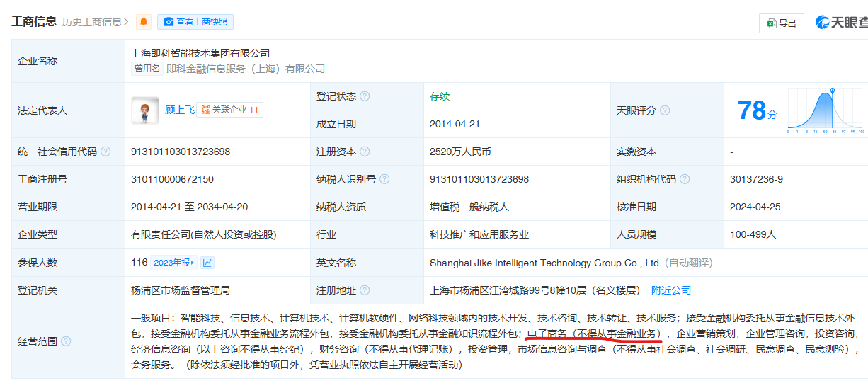Image resolution: width=868 pixels, height=388 pixels.
Task: Click the help icon beside 注册地址
Action: pos(365,290)
